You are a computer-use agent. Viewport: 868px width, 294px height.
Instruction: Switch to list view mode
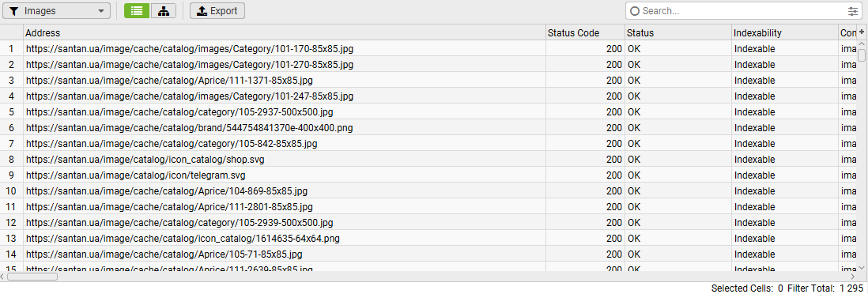(137, 10)
